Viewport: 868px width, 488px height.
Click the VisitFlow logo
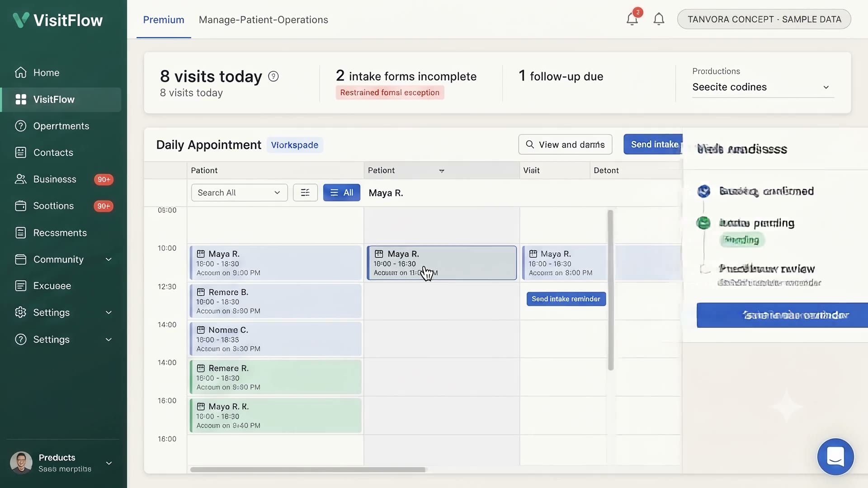[57, 20]
